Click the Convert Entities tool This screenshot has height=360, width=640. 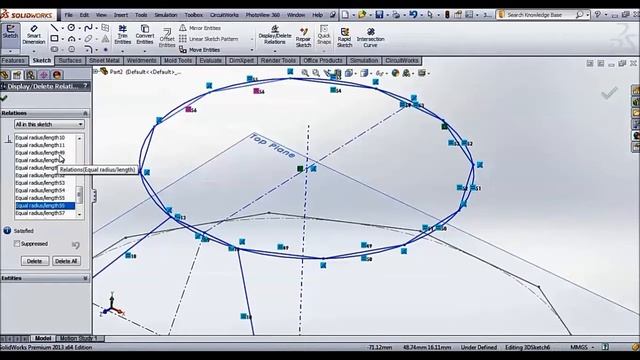click(x=144, y=35)
